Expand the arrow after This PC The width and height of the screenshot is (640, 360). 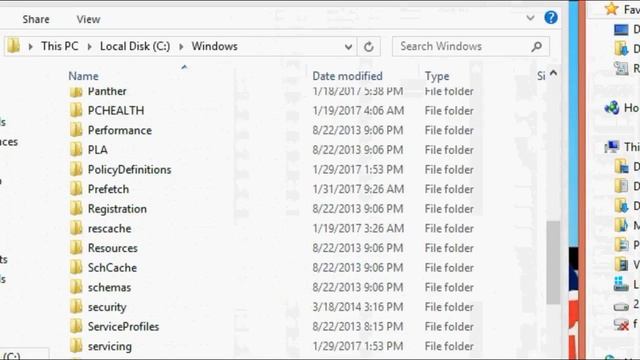(89, 47)
